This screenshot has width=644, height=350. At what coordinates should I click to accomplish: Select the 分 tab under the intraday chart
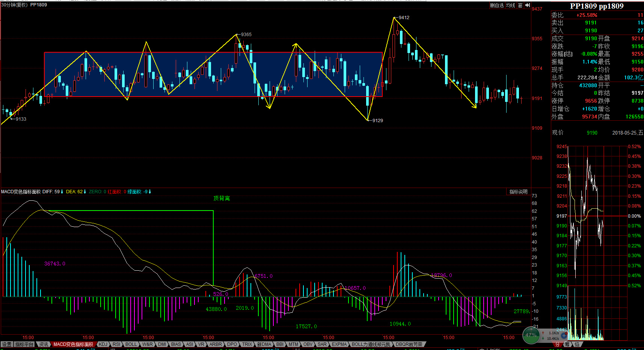(x=557, y=344)
